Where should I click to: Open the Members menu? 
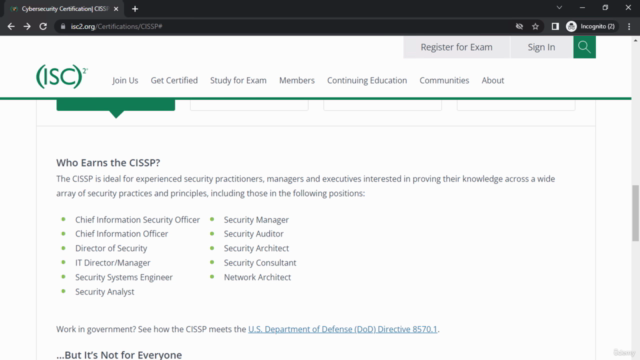point(297,80)
